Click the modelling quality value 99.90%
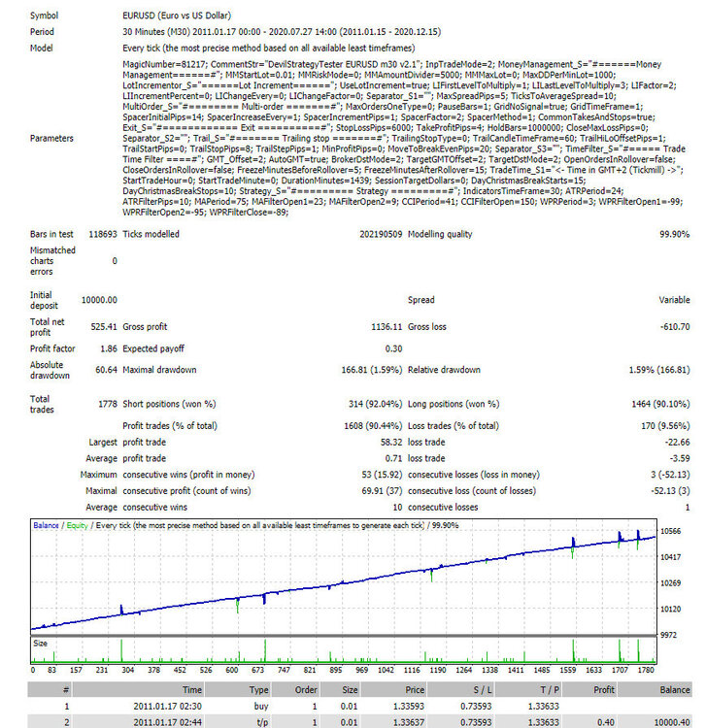 coord(674,234)
